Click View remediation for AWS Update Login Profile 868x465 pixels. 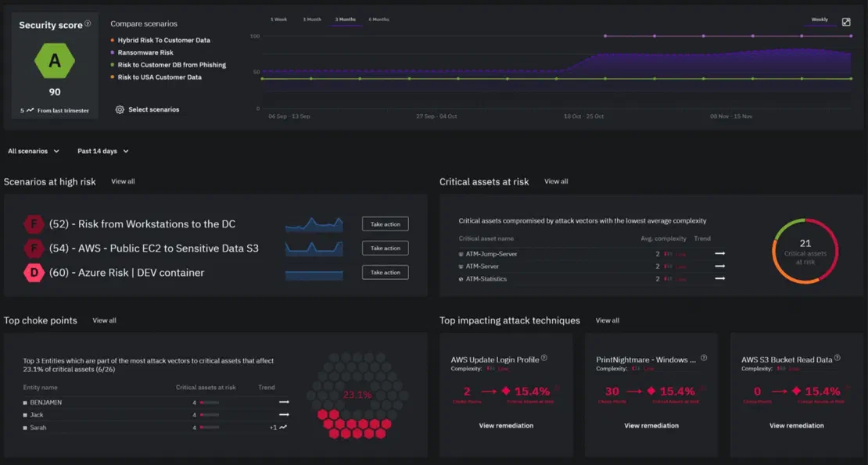tap(506, 426)
